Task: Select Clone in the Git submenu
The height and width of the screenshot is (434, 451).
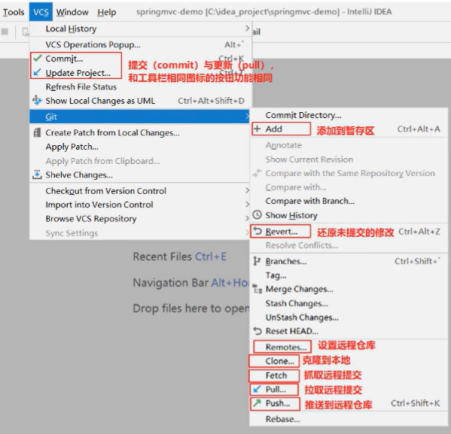Action: pos(280,361)
